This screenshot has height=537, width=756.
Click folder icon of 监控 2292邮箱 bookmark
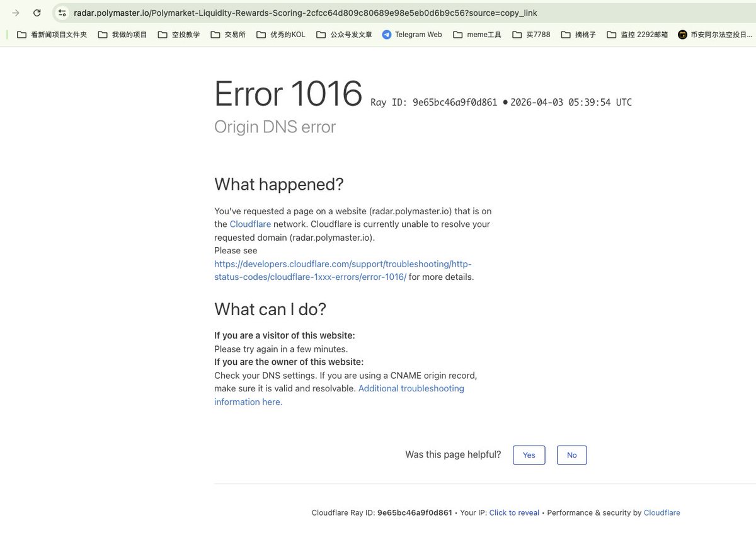(x=612, y=35)
